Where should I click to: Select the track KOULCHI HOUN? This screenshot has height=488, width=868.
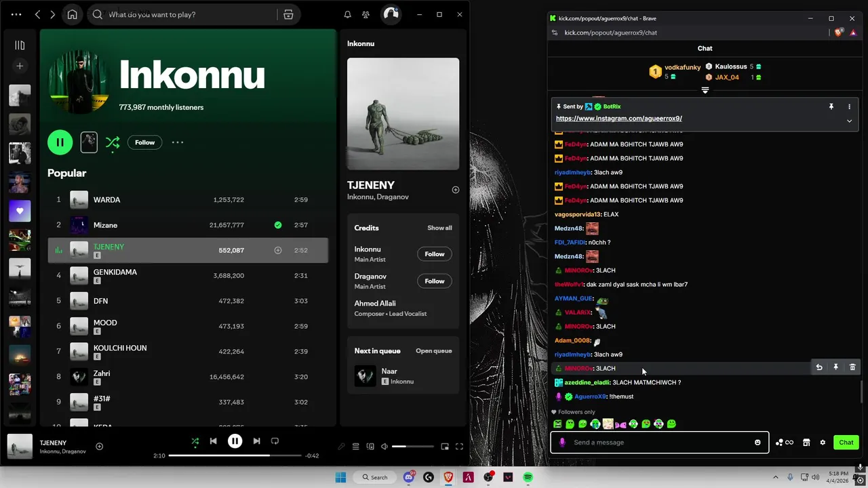[188, 352]
